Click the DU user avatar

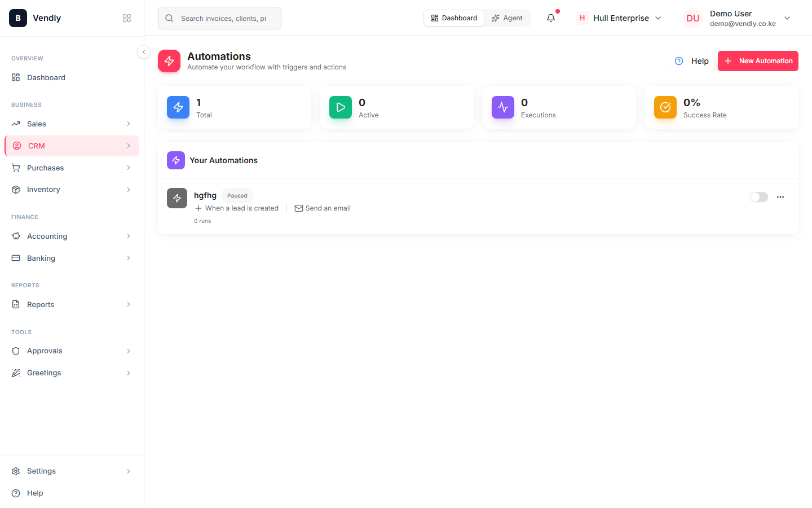[693, 18]
